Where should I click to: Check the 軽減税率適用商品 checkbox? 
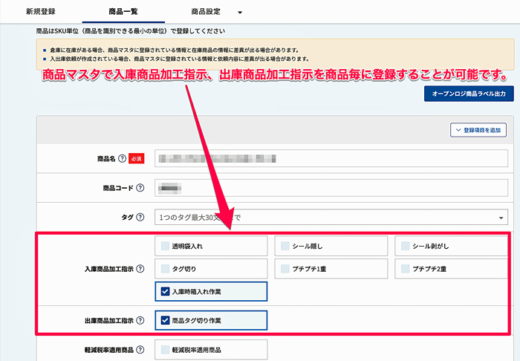(x=165, y=350)
